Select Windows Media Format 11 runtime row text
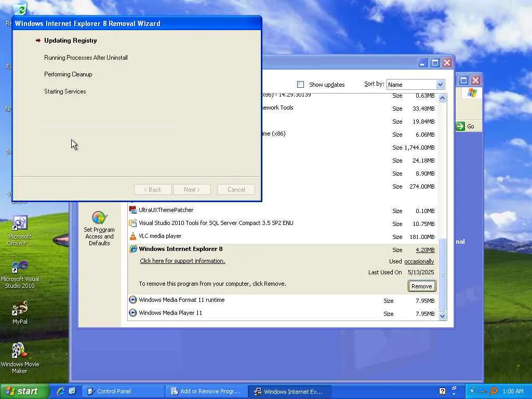Viewport: 532px width, 399px height. tap(181, 300)
